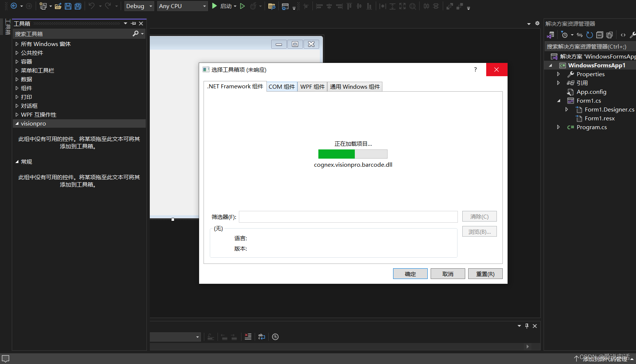Open the Debug configuration dropdown
The width and height of the screenshot is (636, 364).
tap(139, 6)
